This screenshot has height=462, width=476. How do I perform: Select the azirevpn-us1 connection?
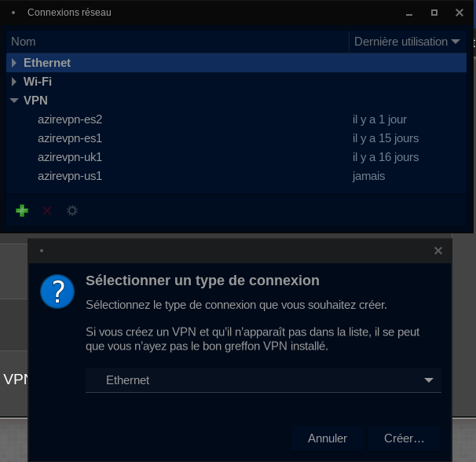pos(236,176)
